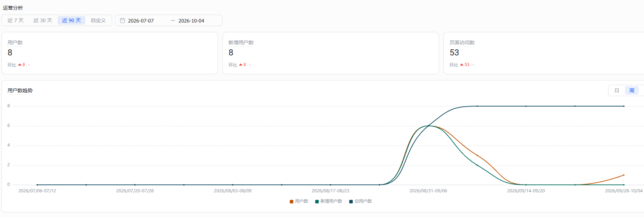Edit the start date 2026-07-07 field
Screen dimensions: 644x217
tap(141, 21)
